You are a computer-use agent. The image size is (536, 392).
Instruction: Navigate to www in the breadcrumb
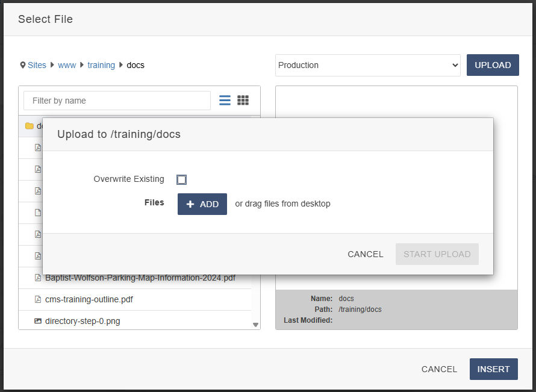[x=67, y=65]
